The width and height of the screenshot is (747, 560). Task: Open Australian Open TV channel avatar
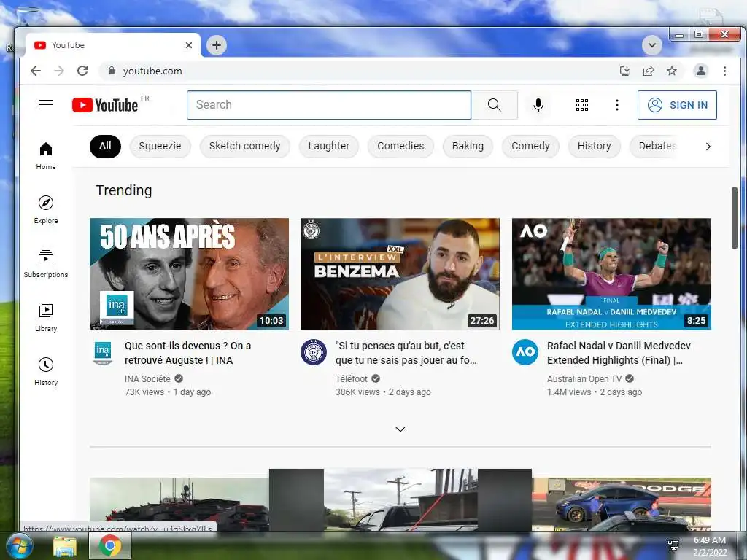[x=525, y=352]
